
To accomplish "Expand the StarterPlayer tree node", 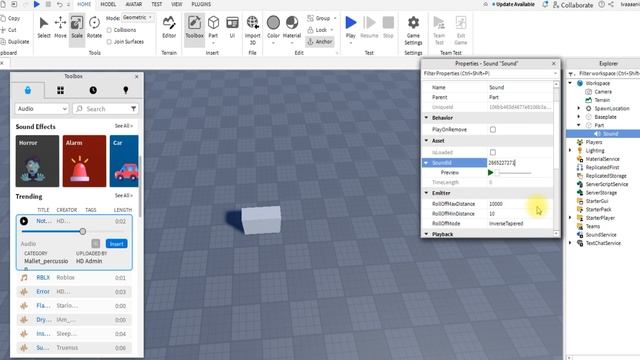I will click(x=571, y=218).
